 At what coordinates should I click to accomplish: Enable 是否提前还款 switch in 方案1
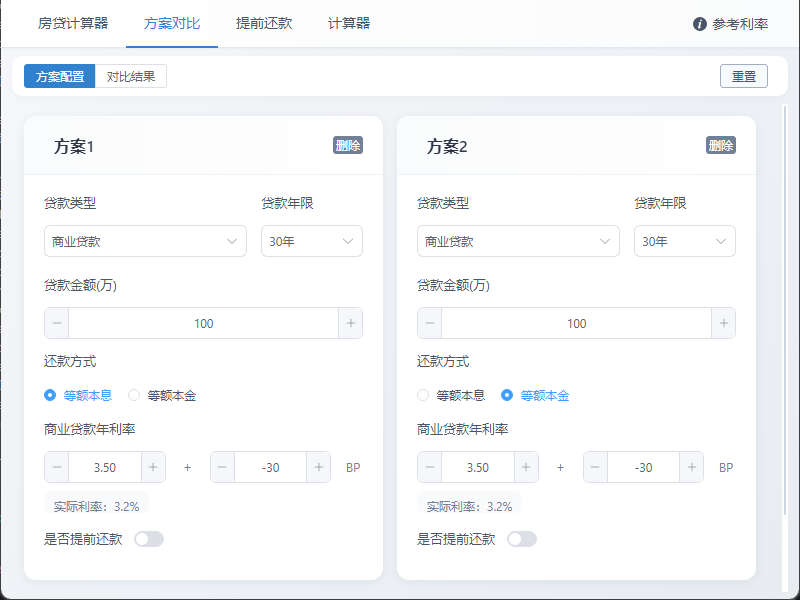coord(148,539)
